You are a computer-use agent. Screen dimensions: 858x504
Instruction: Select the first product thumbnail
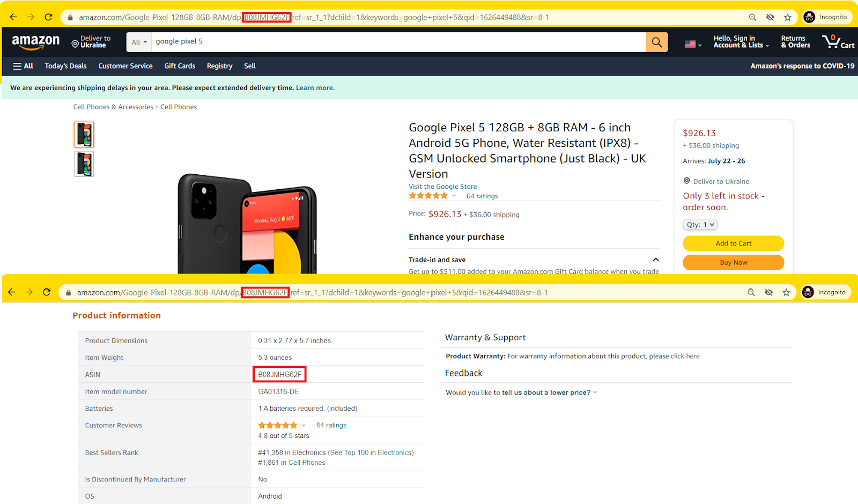84,135
